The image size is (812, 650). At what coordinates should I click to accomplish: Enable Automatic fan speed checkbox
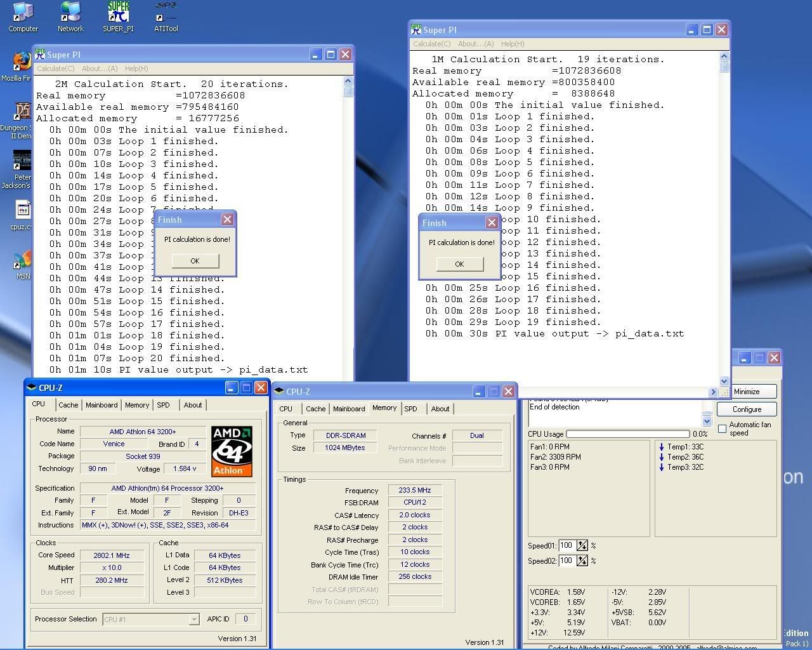(722, 429)
